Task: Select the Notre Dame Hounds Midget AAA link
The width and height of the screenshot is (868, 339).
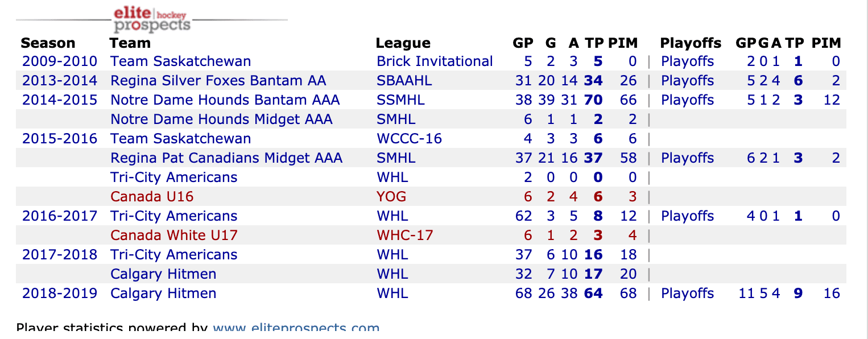Action: [x=221, y=119]
